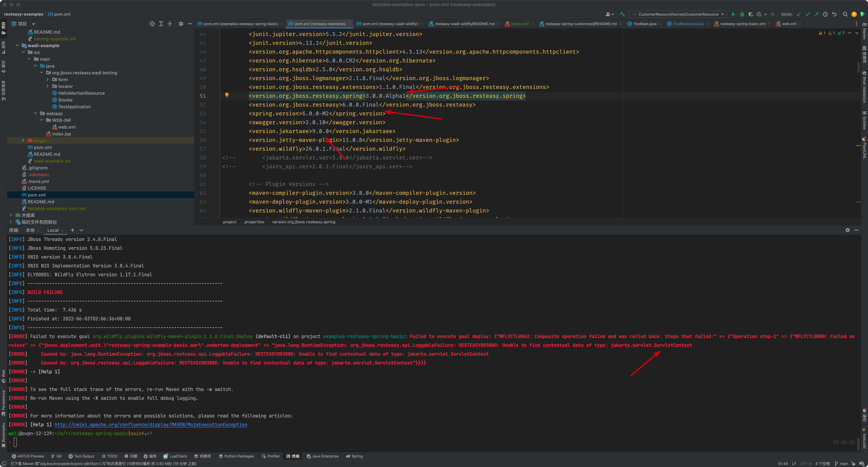Screen dimensions: 868x467
Task: Add new terminal tab with plus button
Action: [x=72, y=230]
